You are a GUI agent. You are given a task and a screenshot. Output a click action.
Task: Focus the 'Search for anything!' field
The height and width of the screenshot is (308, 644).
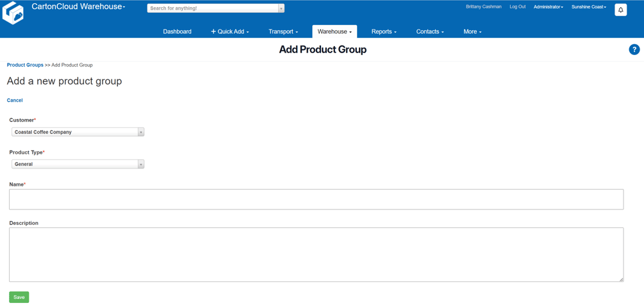213,8
